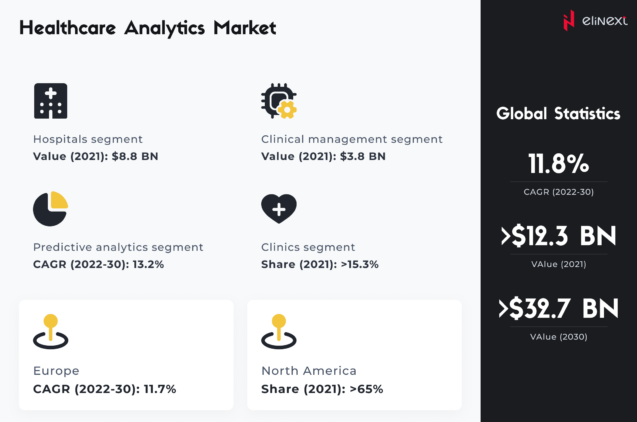
Task: Click the North America location pin icon
Action: 278,331
